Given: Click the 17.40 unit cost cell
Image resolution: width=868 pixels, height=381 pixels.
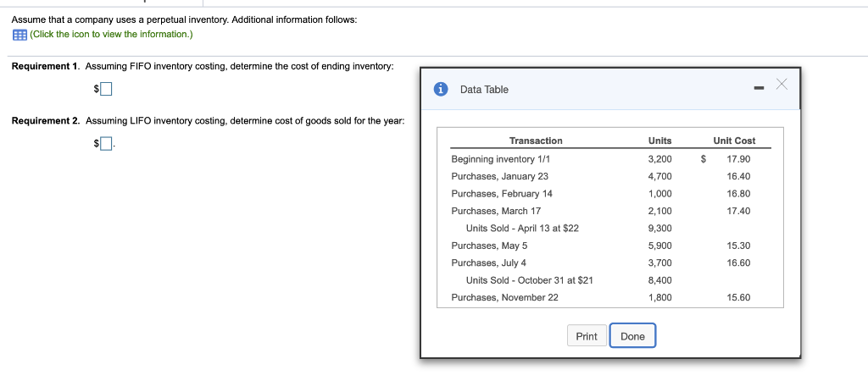Looking at the screenshot, I should (x=738, y=211).
